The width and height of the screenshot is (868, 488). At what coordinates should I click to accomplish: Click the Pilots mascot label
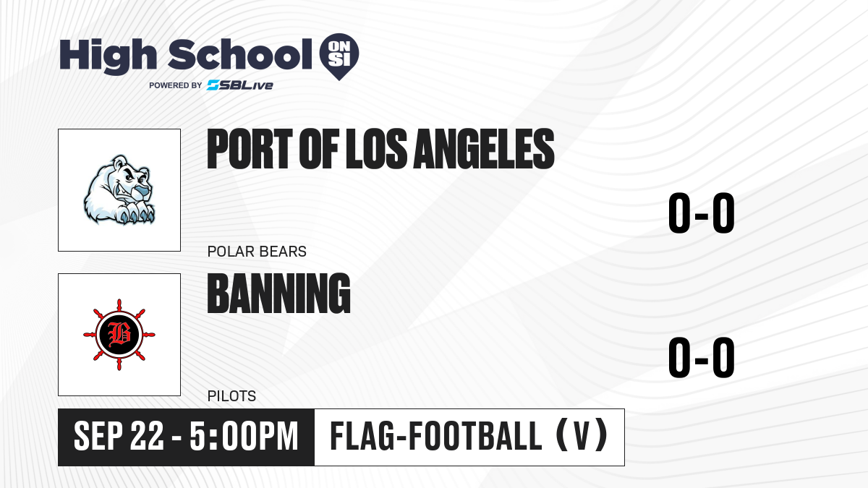point(231,396)
